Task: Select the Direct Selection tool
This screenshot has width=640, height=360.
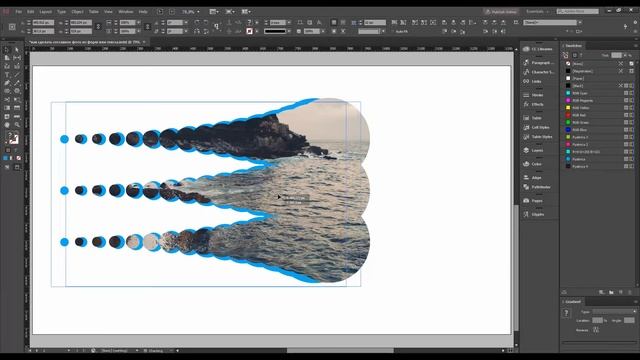Action: (17, 49)
